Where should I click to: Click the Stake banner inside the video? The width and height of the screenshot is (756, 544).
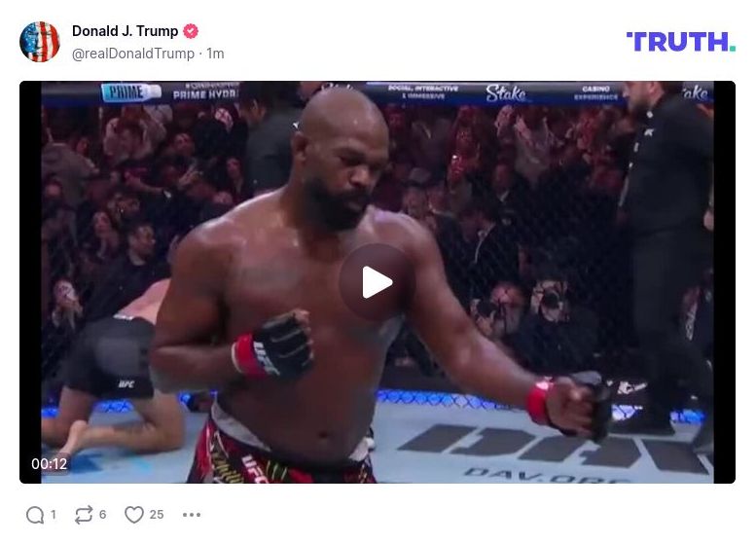tap(505, 93)
